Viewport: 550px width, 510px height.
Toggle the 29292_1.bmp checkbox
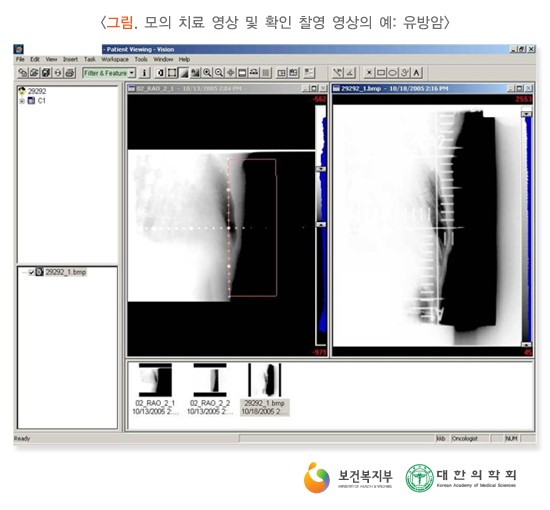click(31, 272)
